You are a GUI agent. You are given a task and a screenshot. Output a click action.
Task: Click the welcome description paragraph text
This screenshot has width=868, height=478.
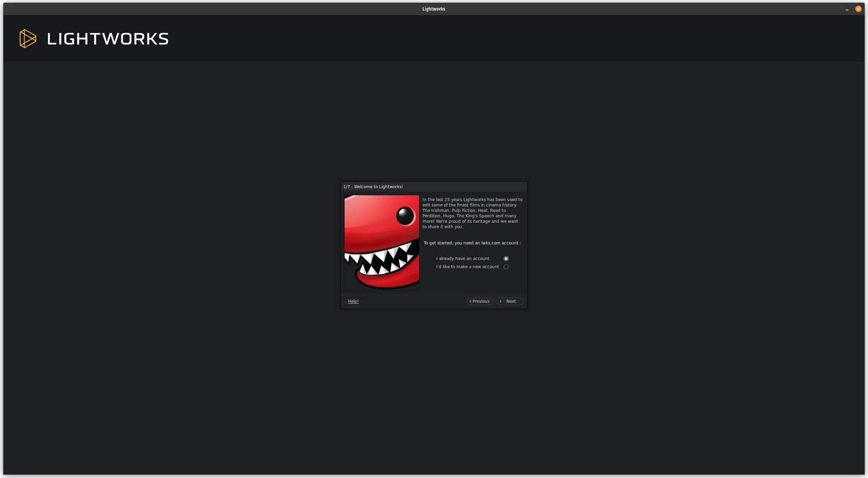(x=472, y=213)
